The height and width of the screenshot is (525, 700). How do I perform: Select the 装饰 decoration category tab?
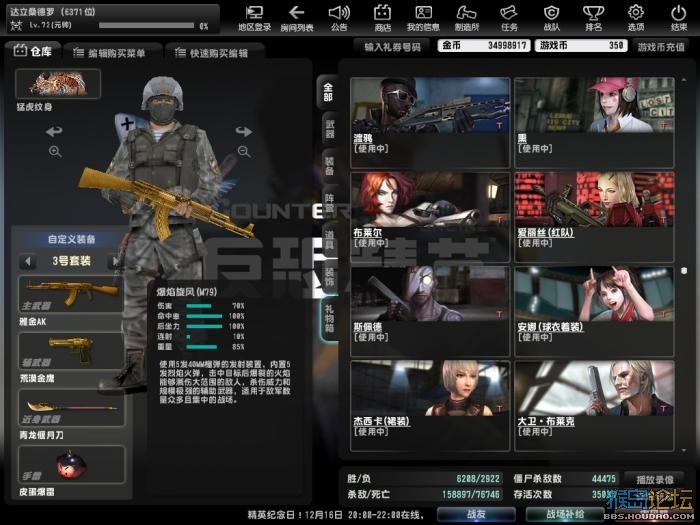click(x=329, y=276)
